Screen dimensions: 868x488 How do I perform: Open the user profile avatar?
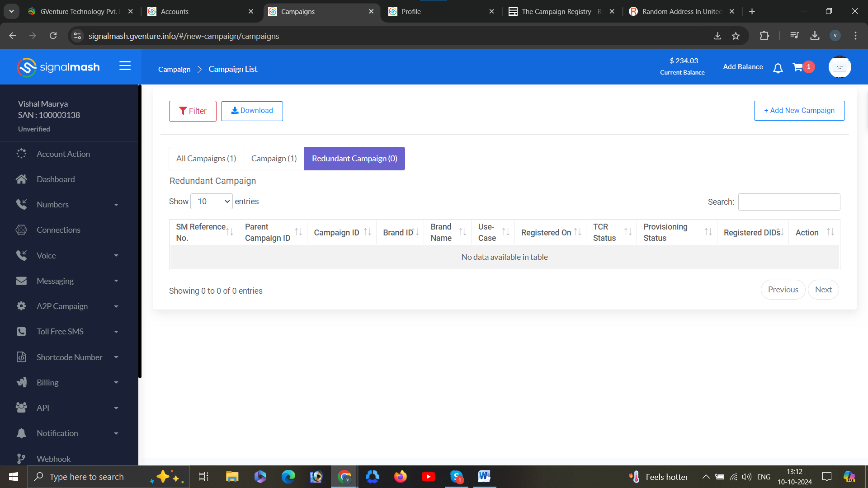tap(840, 67)
